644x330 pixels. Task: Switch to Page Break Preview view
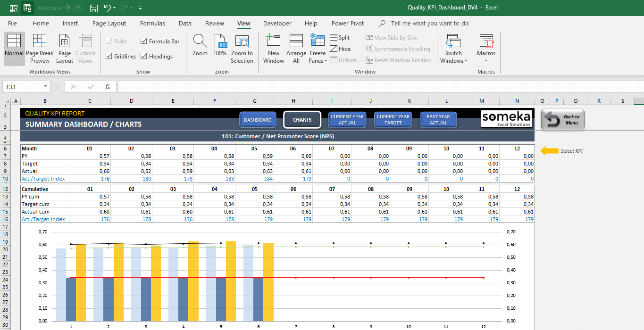[x=40, y=47]
